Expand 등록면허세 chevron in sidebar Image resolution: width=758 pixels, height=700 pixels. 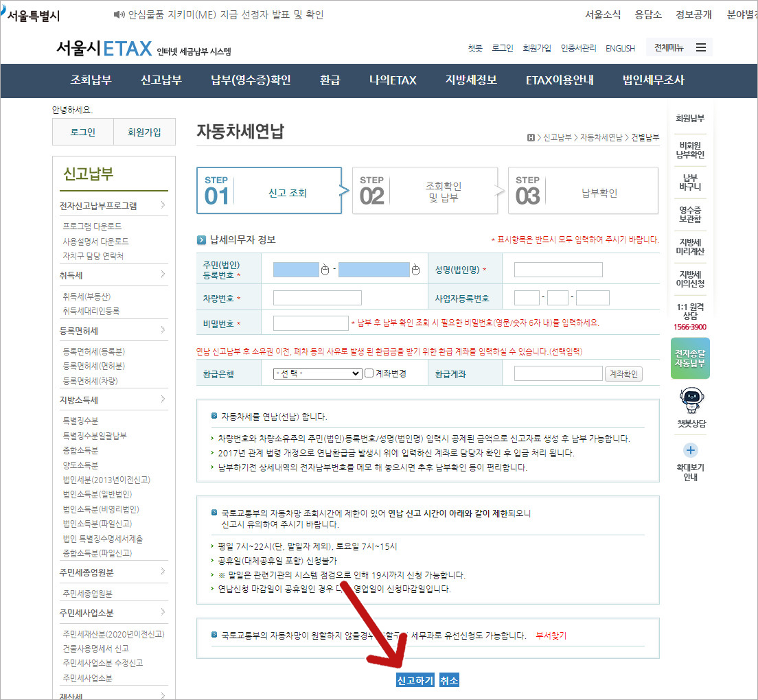pyautogui.click(x=163, y=330)
